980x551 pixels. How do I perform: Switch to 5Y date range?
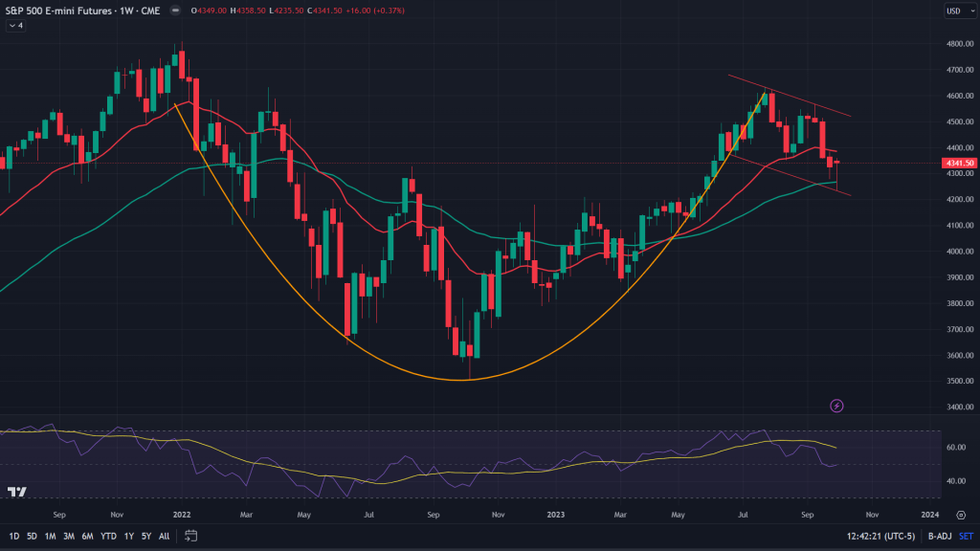tap(145, 536)
